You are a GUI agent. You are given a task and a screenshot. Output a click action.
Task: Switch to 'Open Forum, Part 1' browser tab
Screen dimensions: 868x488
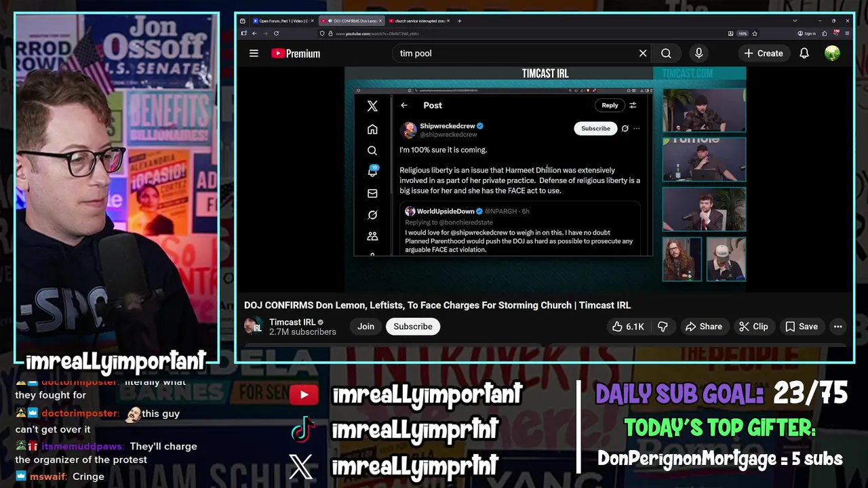point(282,21)
